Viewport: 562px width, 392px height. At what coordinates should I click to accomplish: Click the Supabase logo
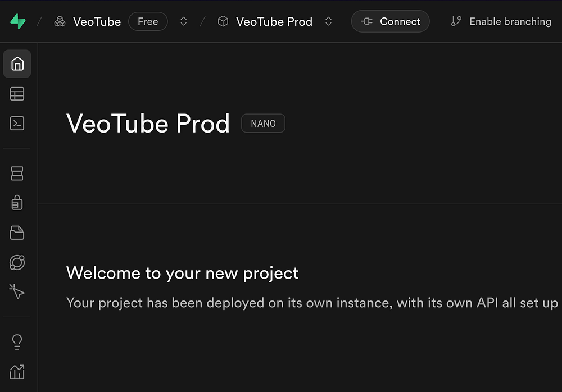17,21
